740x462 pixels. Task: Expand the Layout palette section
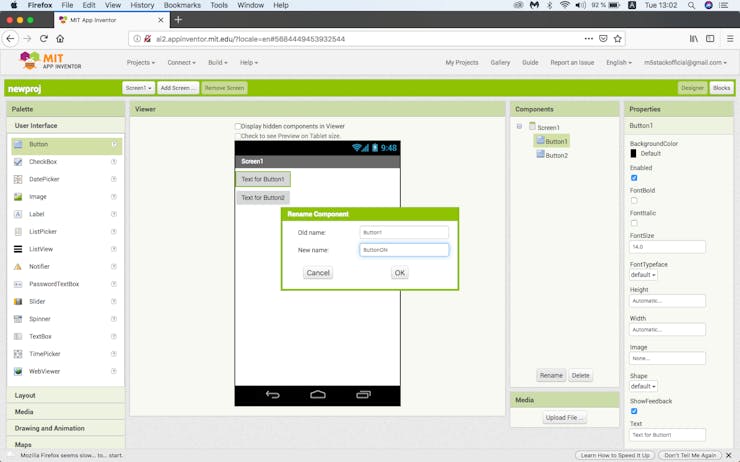pyautogui.click(x=66, y=395)
